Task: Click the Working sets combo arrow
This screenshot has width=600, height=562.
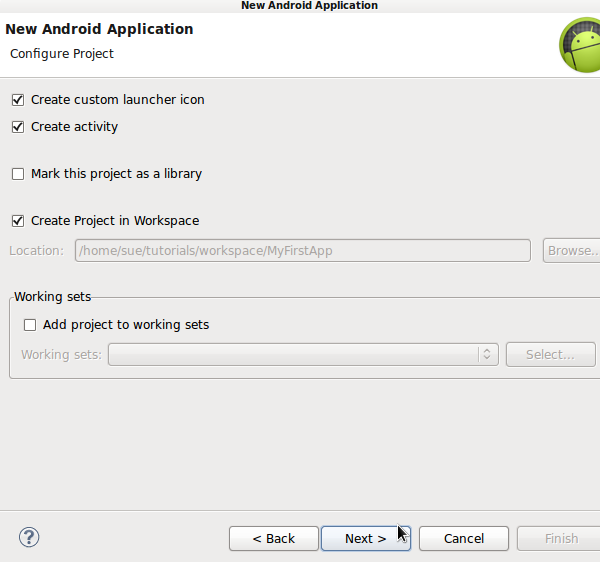Action: (487, 354)
